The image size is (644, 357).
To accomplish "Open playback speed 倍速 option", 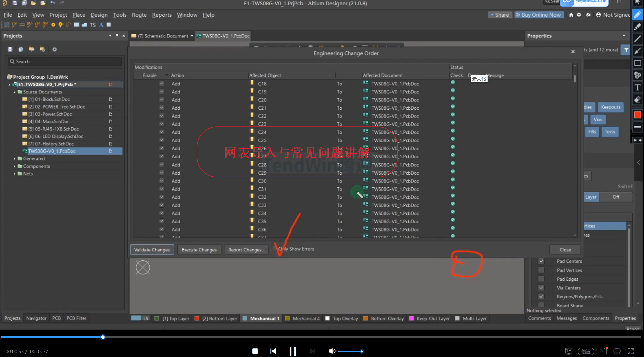I will click(586, 351).
